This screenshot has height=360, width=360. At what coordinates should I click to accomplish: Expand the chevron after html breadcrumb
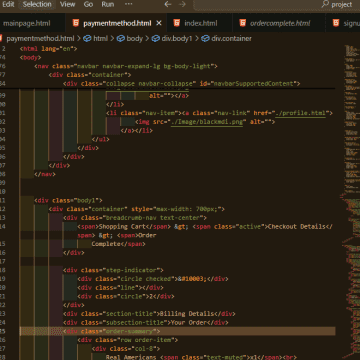pyautogui.click(x=112, y=38)
